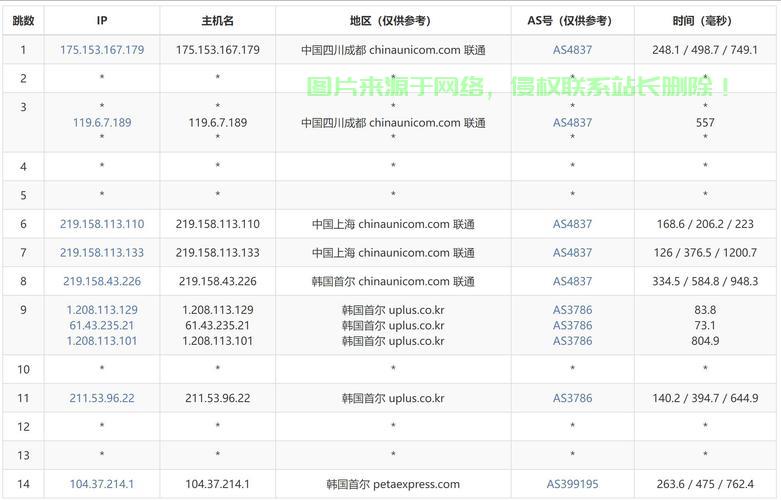Open the 211.53.96.22 IP link in hop 11
This screenshot has height=500, width=781.
click(102, 398)
